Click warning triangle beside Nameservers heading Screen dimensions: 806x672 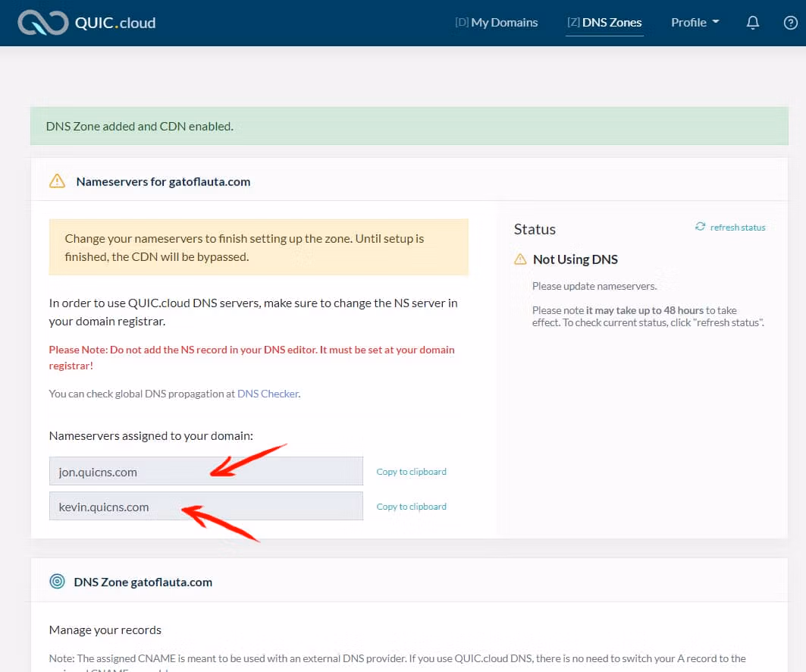coord(57,181)
